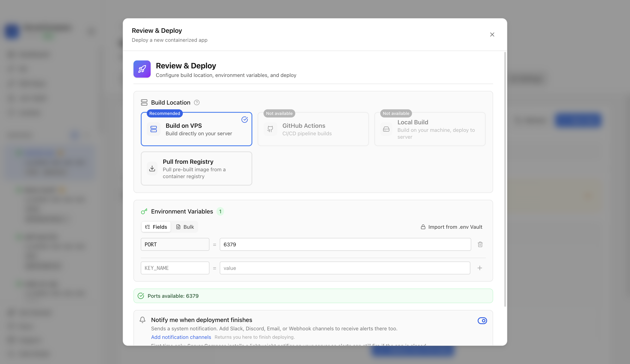This screenshot has width=630, height=364.
Task: Click the Not available badge on Local Build
Action: pyautogui.click(x=396, y=113)
